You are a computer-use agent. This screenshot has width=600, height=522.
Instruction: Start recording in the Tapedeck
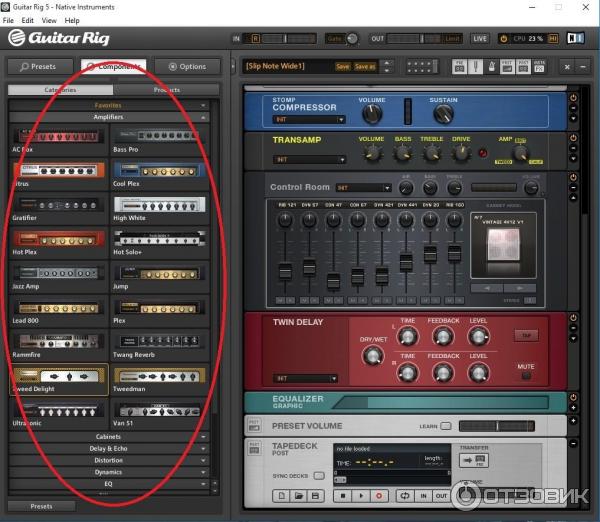379,495
